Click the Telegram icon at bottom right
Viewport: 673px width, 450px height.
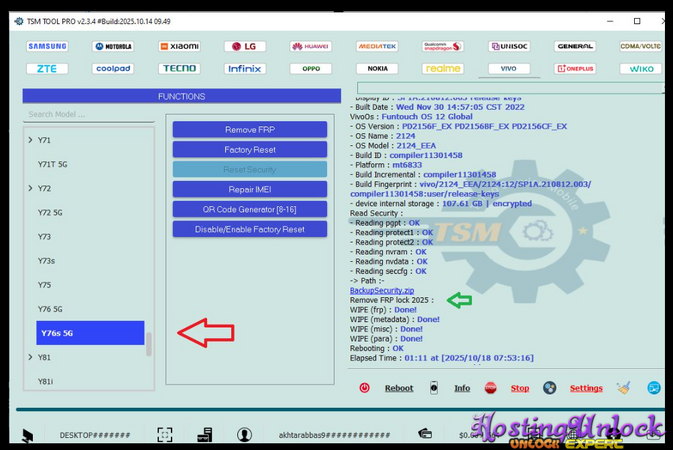(x=654, y=388)
